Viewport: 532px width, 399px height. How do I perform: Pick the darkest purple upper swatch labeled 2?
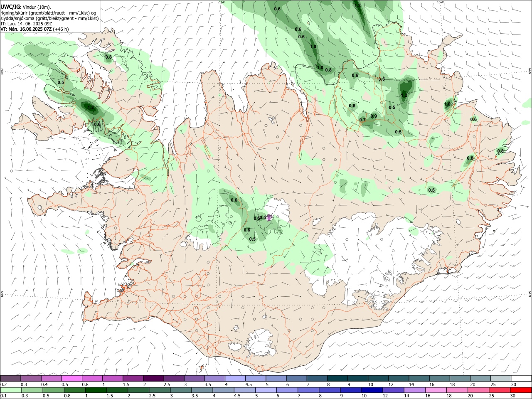point(153,378)
